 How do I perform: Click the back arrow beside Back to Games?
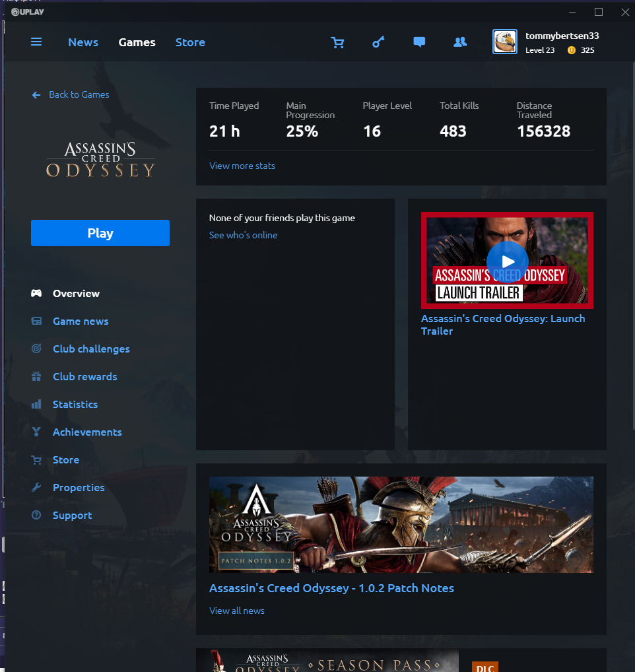pos(36,94)
